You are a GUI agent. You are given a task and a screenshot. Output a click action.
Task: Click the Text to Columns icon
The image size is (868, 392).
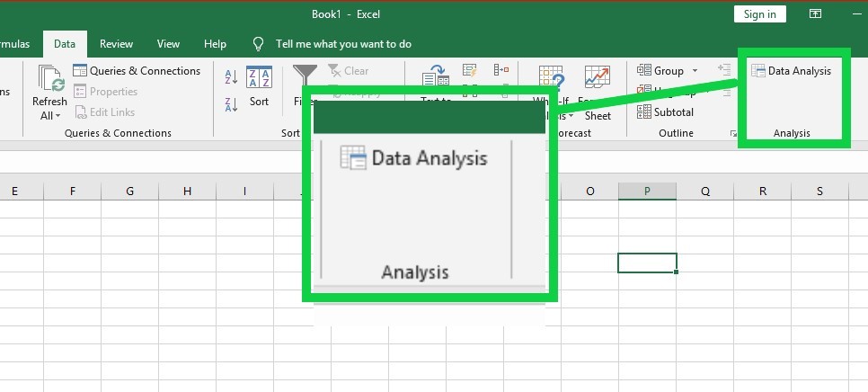[x=436, y=76]
